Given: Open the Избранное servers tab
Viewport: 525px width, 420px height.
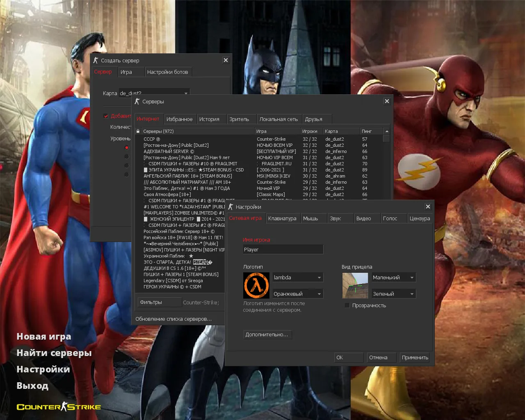Looking at the screenshot, I should coord(179,119).
